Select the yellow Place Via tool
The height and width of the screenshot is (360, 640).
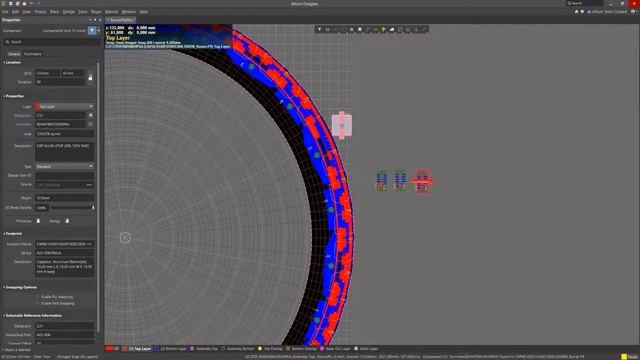tap(383, 29)
